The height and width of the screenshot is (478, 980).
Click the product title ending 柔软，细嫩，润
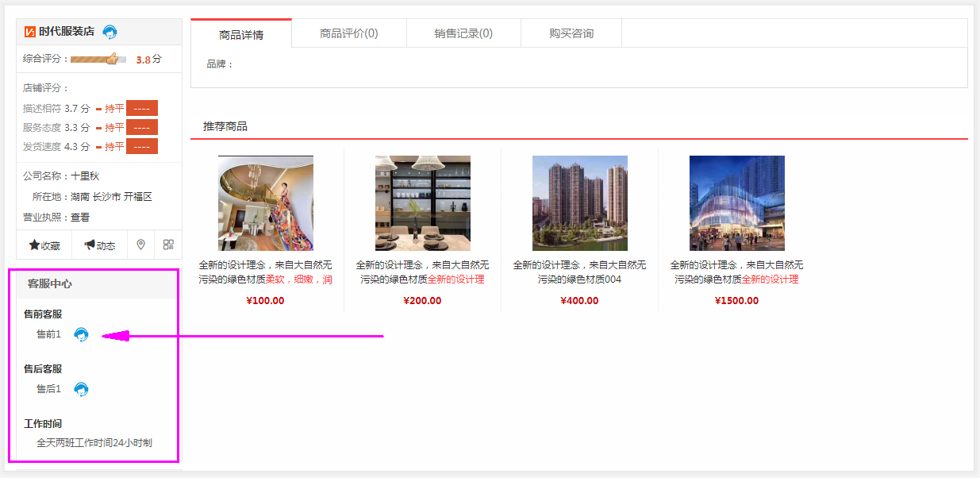point(266,272)
